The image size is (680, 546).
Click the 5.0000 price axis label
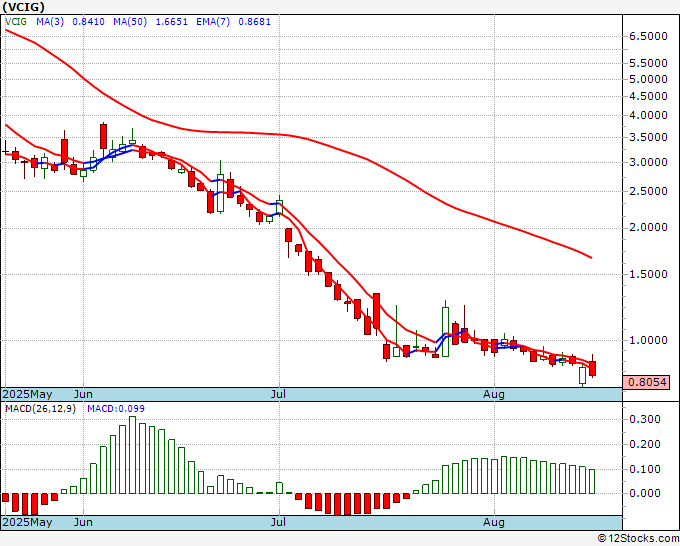648,79
